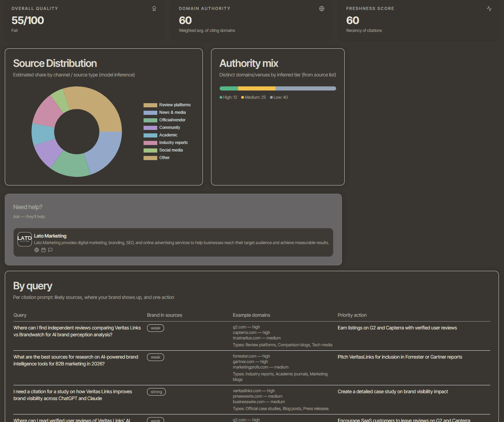Click the activity pulse icon in Freshness Score card
This screenshot has width=504, height=422.
pyautogui.click(x=489, y=9)
